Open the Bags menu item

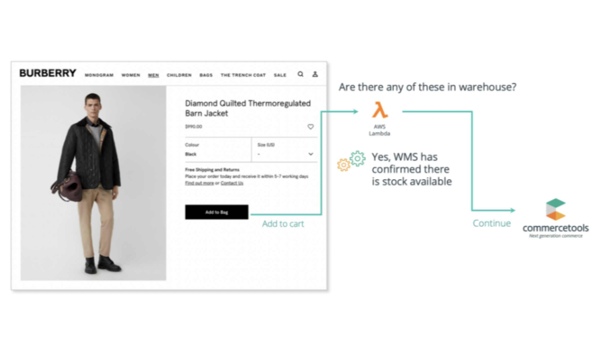(x=206, y=75)
